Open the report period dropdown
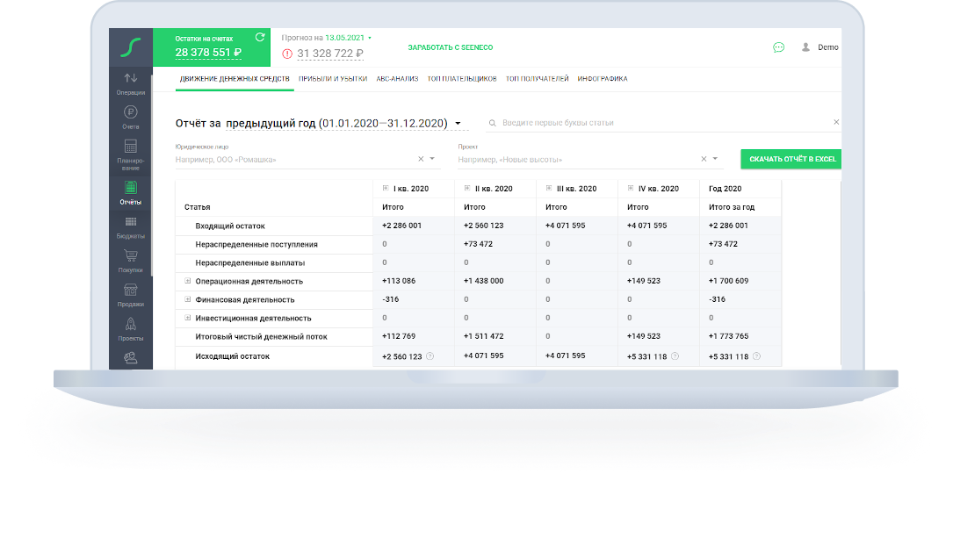The height and width of the screenshot is (560, 953). (458, 124)
